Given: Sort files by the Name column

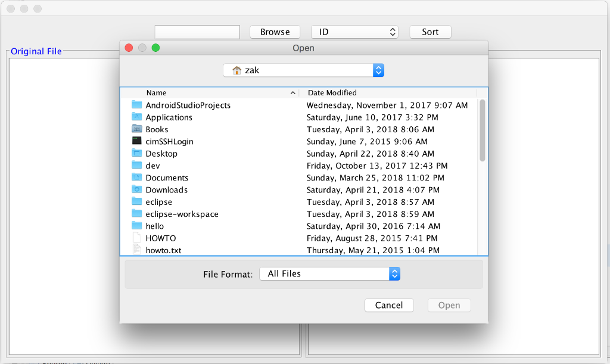Looking at the screenshot, I should tap(157, 92).
